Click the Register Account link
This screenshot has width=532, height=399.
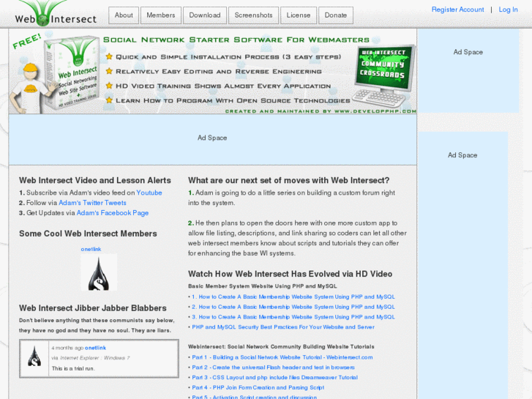click(x=457, y=10)
